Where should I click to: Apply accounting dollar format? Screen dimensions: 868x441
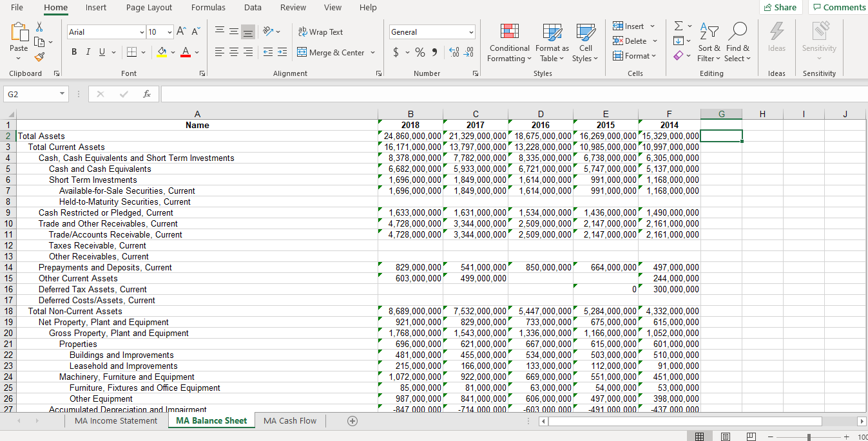pos(396,52)
